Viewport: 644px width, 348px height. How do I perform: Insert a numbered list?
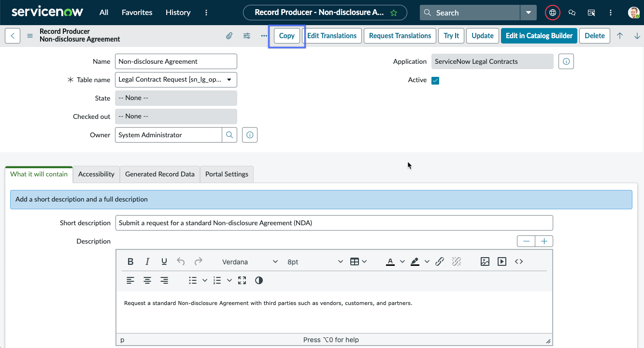pyautogui.click(x=217, y=280)
